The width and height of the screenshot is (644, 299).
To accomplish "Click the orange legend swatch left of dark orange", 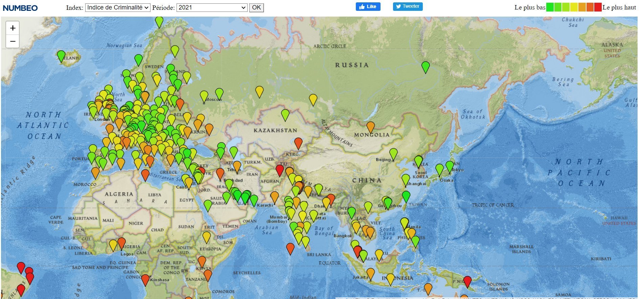I will click(582, 7).
